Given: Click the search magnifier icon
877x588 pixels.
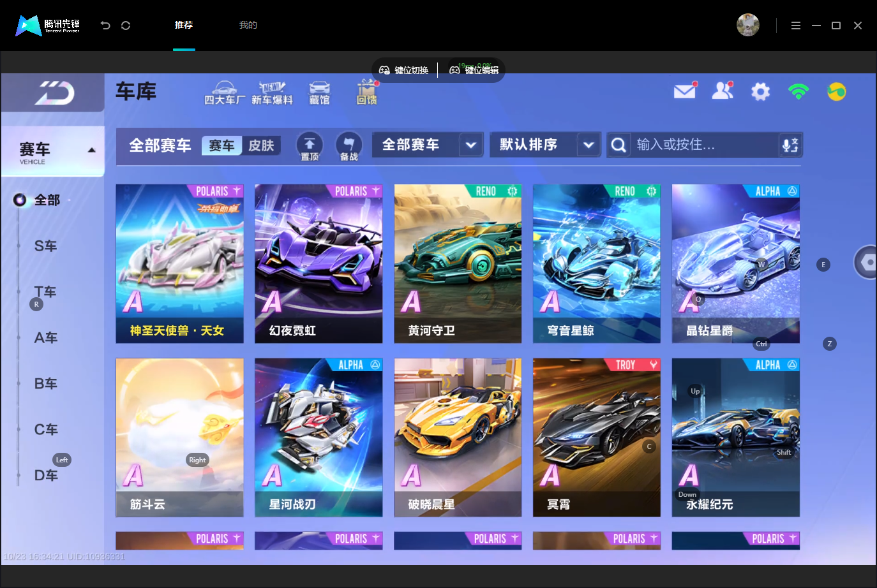Looking at the screenshot, I should [x=618, y=145].
